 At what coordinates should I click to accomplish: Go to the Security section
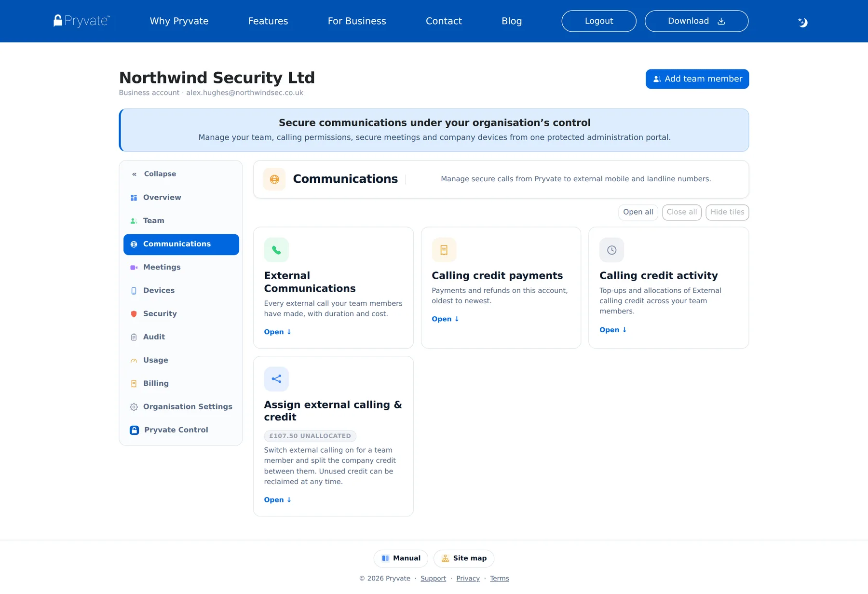181,314
